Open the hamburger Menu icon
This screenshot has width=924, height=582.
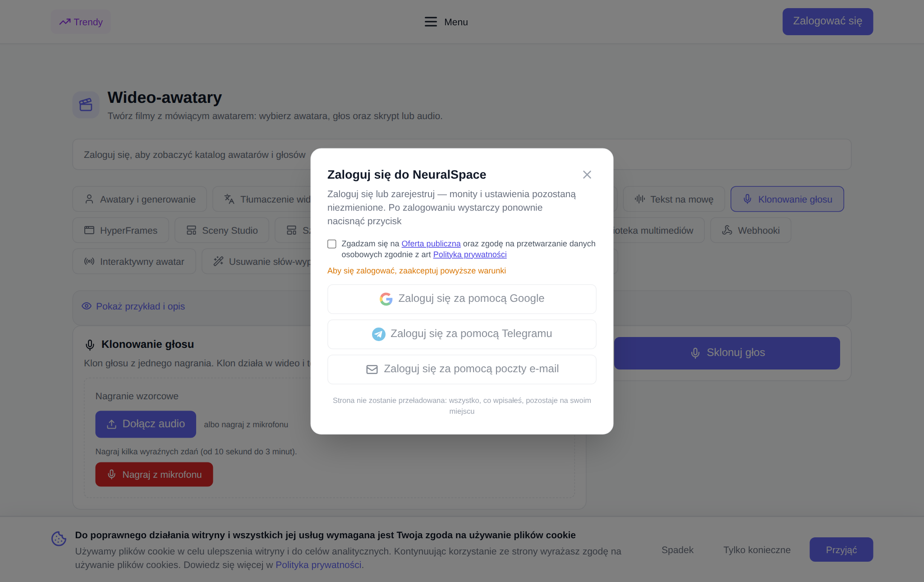(x=431, y=22)
